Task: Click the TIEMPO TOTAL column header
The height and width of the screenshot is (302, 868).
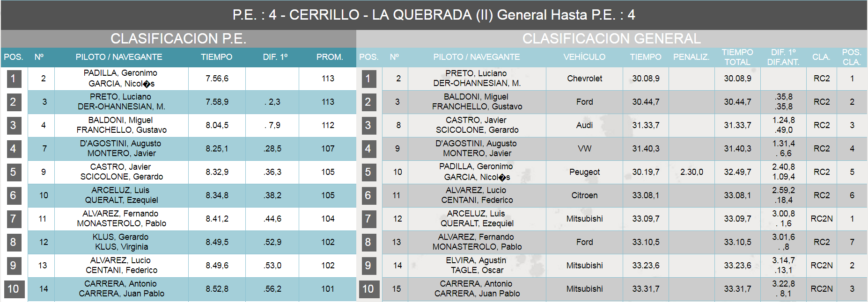Action: tap(737, 57)
